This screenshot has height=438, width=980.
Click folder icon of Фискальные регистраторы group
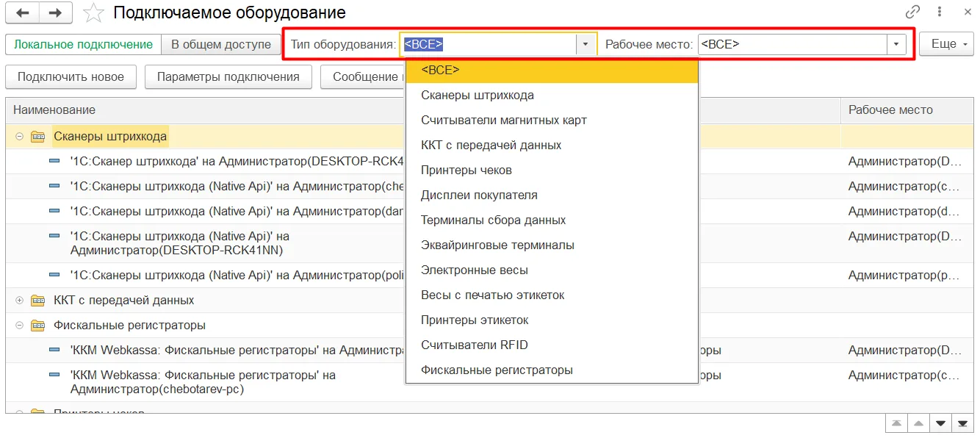coord(38,326)
